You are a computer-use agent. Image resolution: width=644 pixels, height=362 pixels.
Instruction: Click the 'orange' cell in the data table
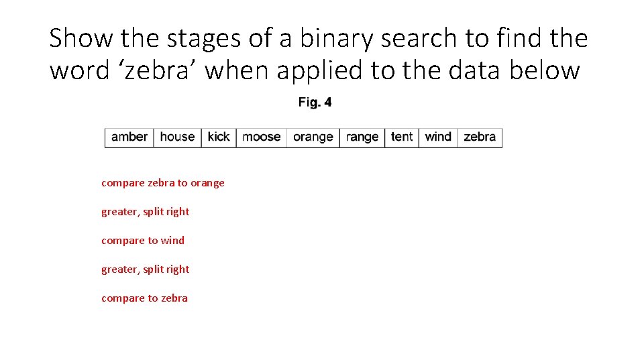313,137
